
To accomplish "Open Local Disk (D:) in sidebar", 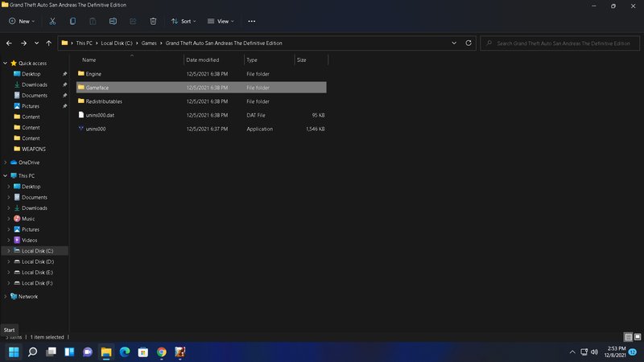I will pos(37,261).
